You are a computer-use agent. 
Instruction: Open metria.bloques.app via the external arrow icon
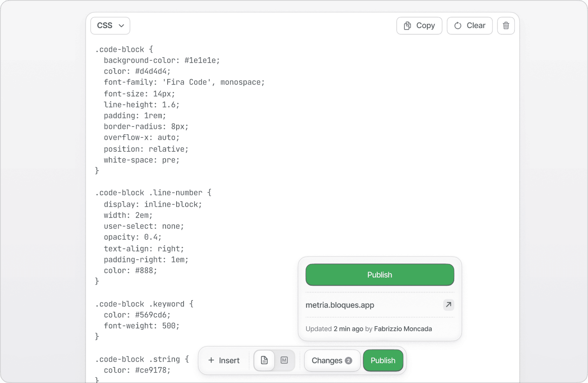tap(448, 305)
